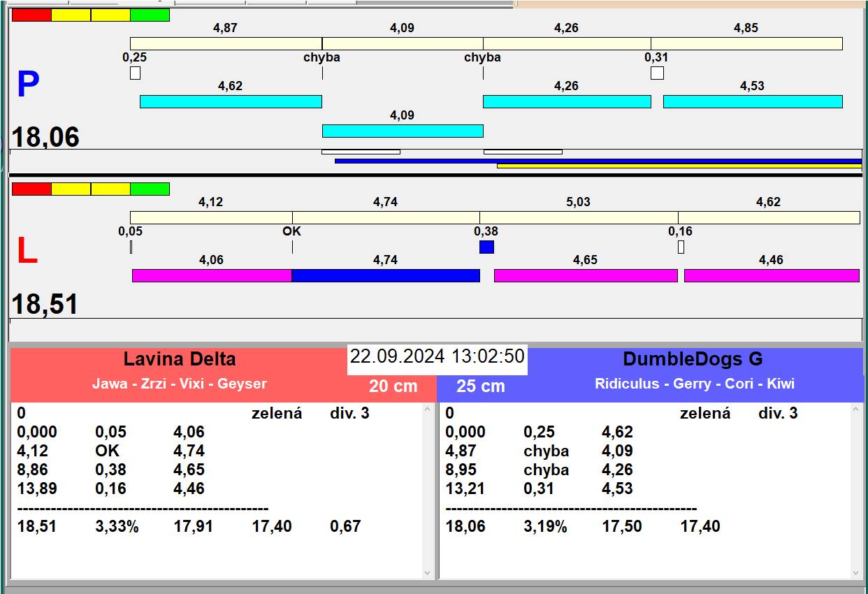The width and height of the screenshot is (868, 594).
Task: Click the 0,31 label in lane P graph
Action: click(x=656, y=57)
